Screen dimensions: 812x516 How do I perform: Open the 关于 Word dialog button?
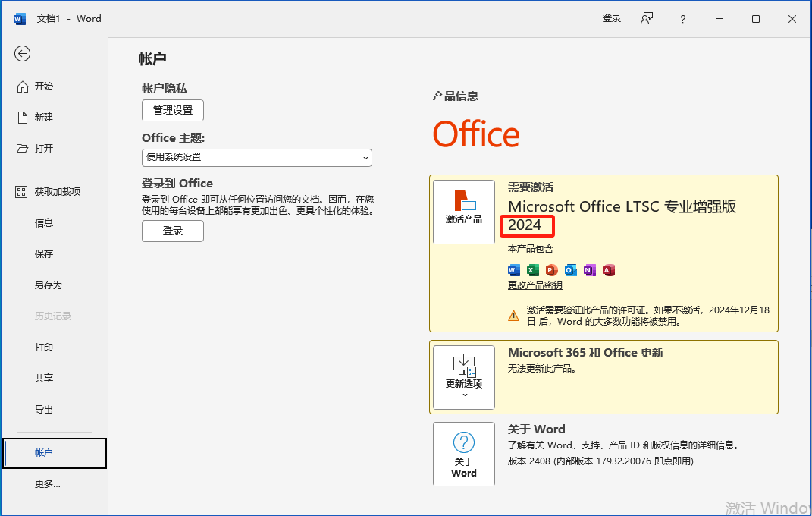coord(463,454)
